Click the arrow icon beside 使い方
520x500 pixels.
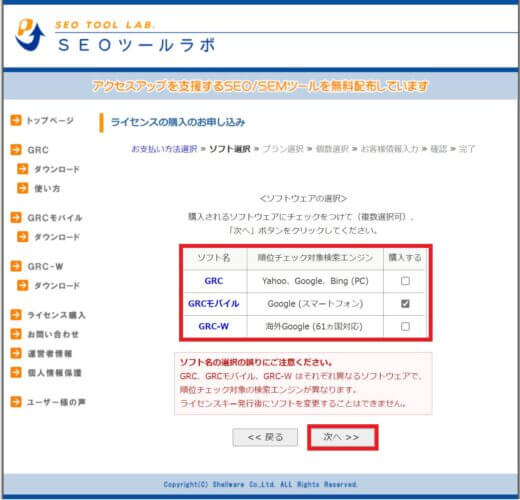(23, 188)
